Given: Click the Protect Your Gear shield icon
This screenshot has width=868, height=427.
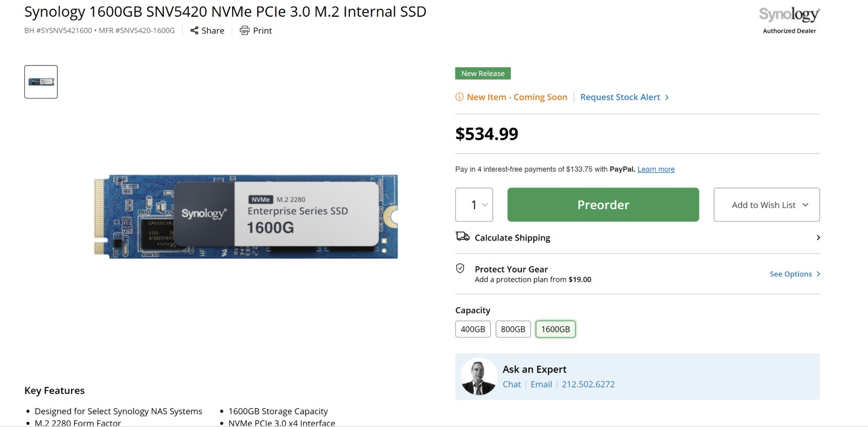Looking at the screenshot, I should tap(460, 268).
